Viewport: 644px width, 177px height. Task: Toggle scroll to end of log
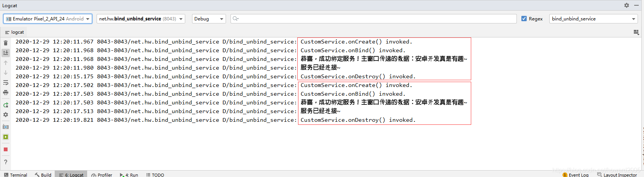pos(6,53)
